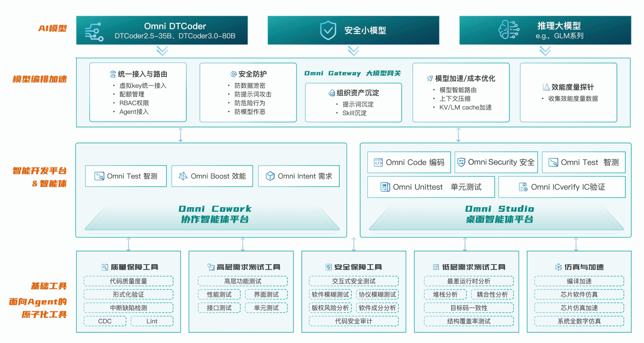644x343 pixels.
Task: Click the icon beside 仿真与加速
Action: 558,267
